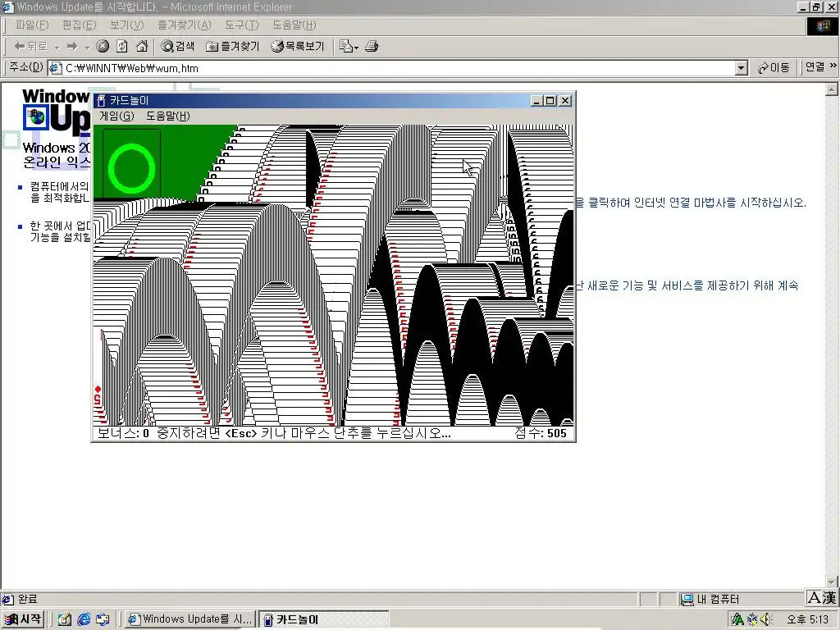Expand the 연결 links chevron
Viewport: 840px width, 630px height.
(x=833, y=66)
